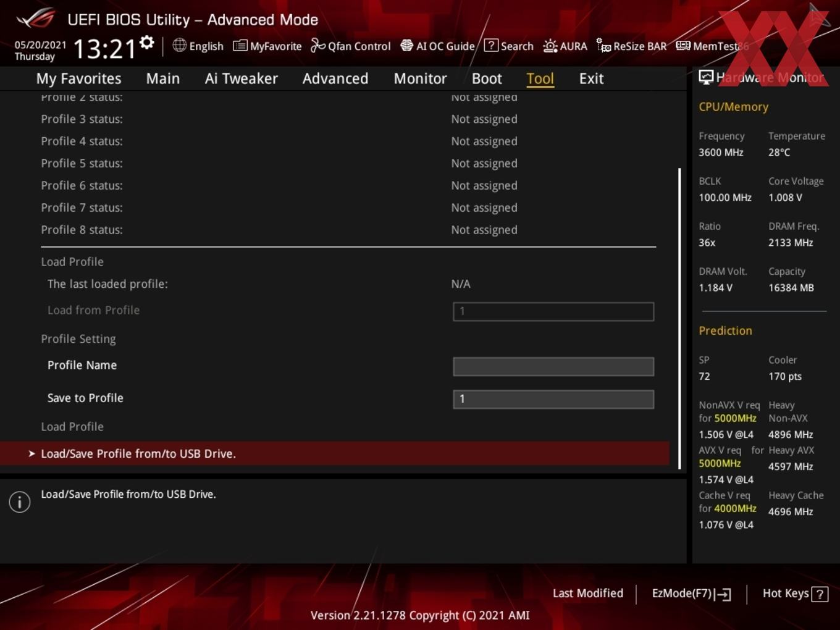This screenshot has width=840, height=630.
Task: Launch the MemTest86 icon
Action: [x=683, y=46]
